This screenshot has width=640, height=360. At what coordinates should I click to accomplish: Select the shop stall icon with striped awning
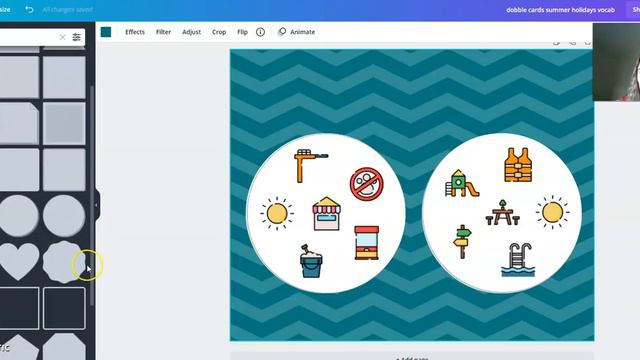tap(327, 214)
